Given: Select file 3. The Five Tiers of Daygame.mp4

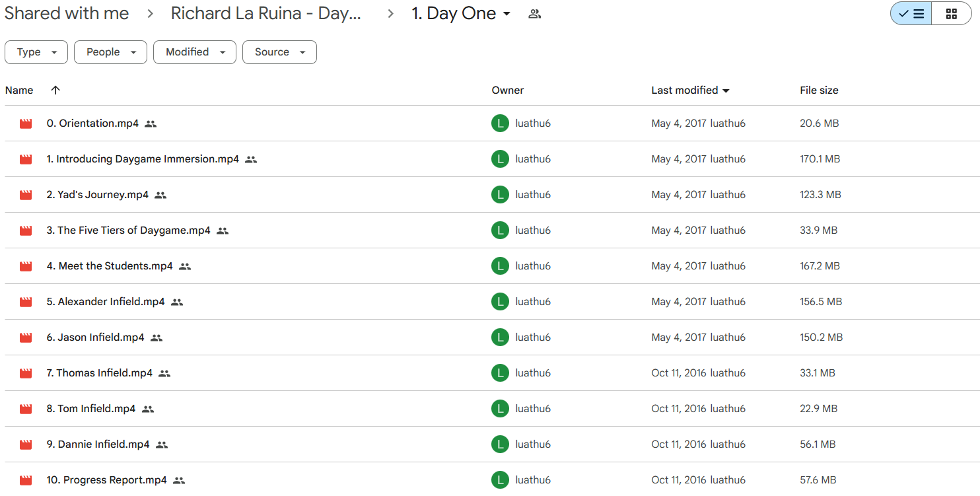Looking at the screenshot, I should [x=129, y=230].
